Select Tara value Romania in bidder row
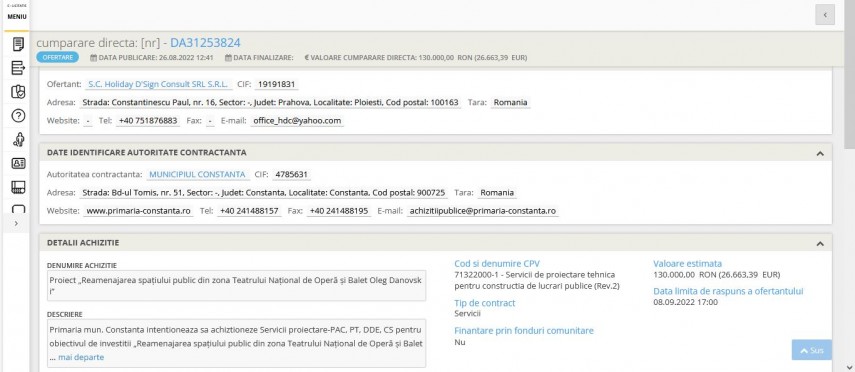Screen dimensions: 855x372 (510, 103)
